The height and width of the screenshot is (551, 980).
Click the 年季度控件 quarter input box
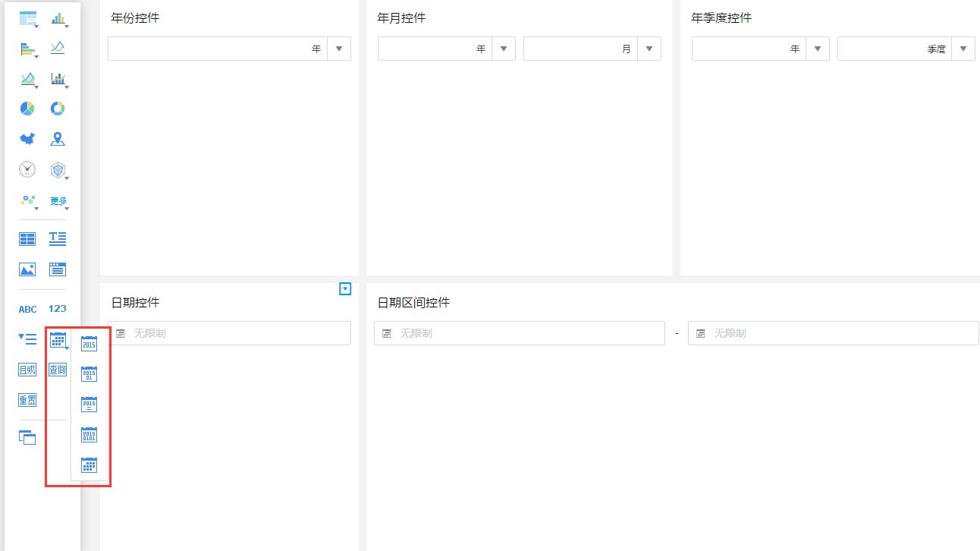point(895,49)
